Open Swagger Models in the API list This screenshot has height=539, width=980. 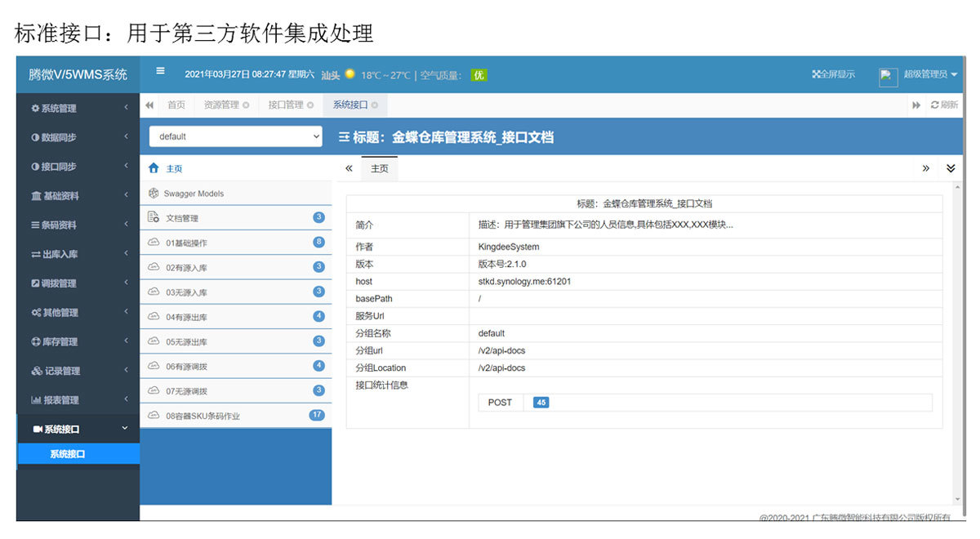coord(193,194)
